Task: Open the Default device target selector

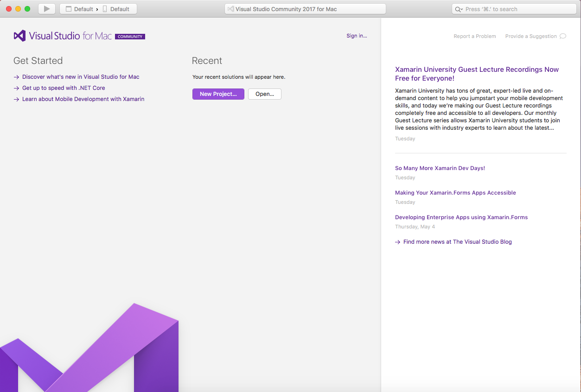Action: [116, 9]
